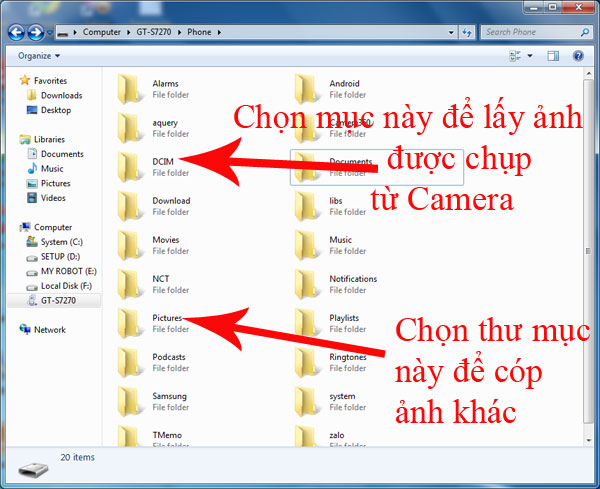600x489 pixels.
Task: Select the Ringtones folder icon
Action: coord(305,362)
